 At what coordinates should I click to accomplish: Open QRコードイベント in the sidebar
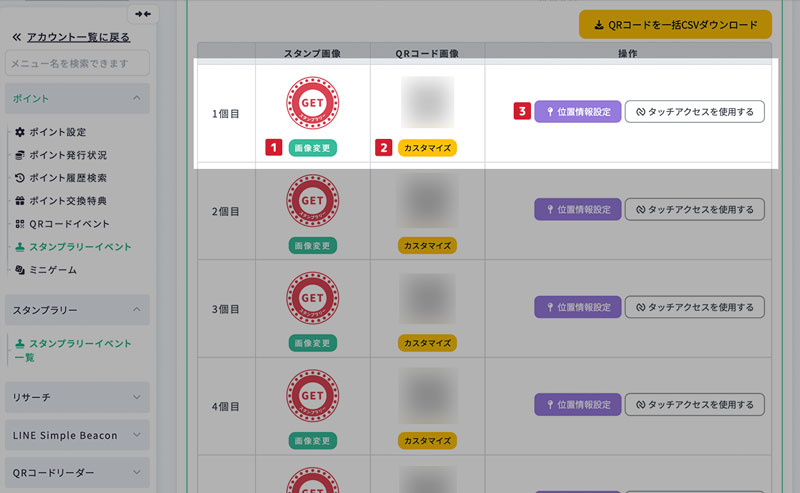69,224
